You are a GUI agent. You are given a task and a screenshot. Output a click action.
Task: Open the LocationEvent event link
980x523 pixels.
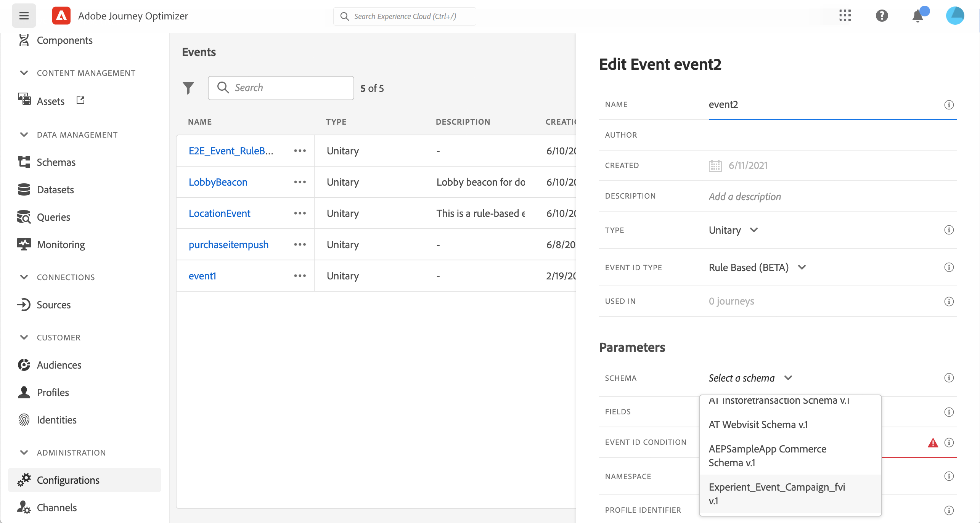[219, 213]
